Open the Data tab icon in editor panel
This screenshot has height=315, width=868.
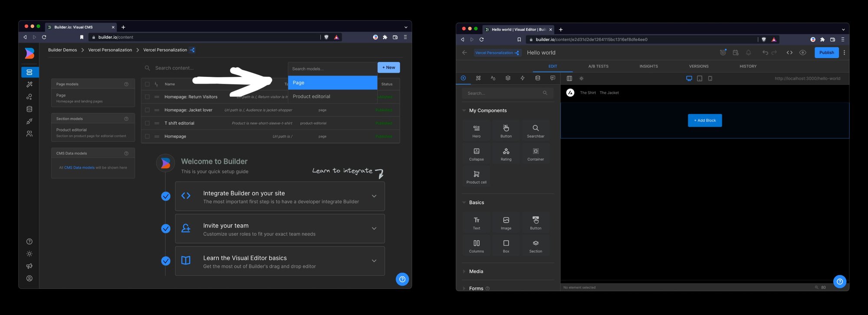point(538,78)
